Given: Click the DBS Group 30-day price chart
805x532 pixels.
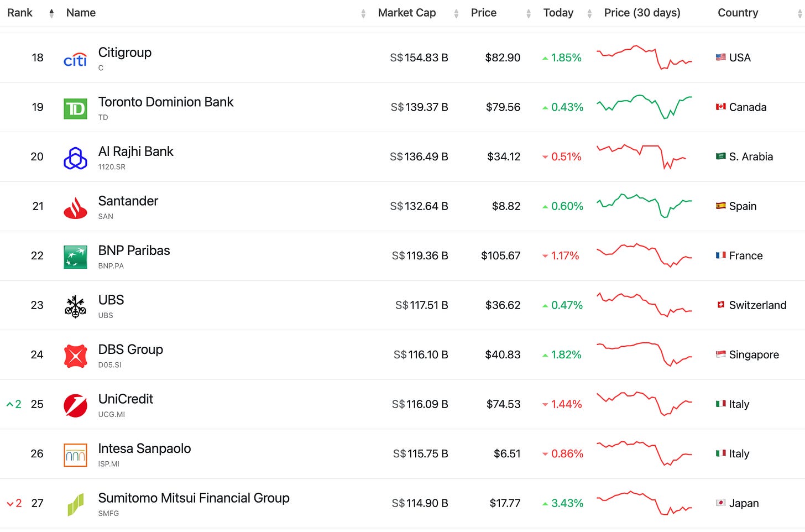Looking at the screenshot, I should point(645,354).
